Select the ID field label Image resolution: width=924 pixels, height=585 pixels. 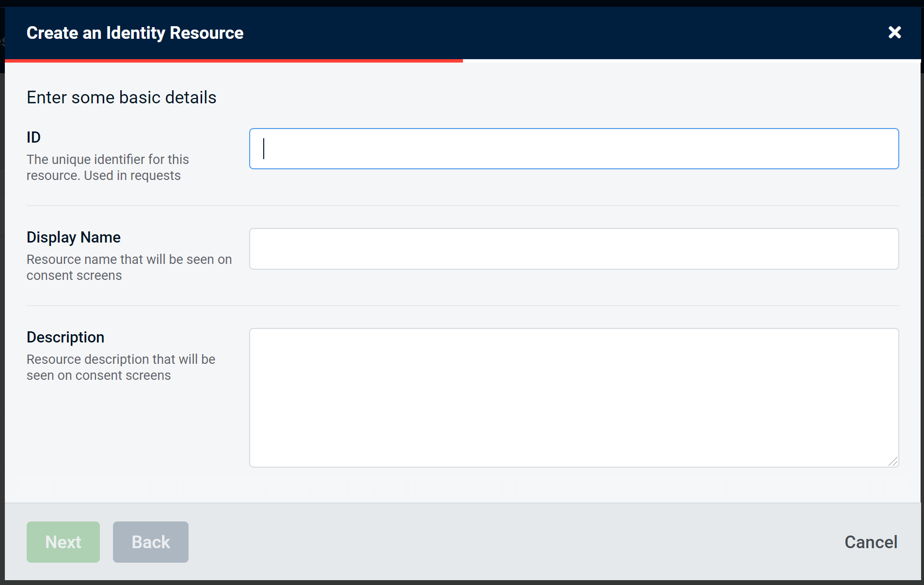(33, 137)
